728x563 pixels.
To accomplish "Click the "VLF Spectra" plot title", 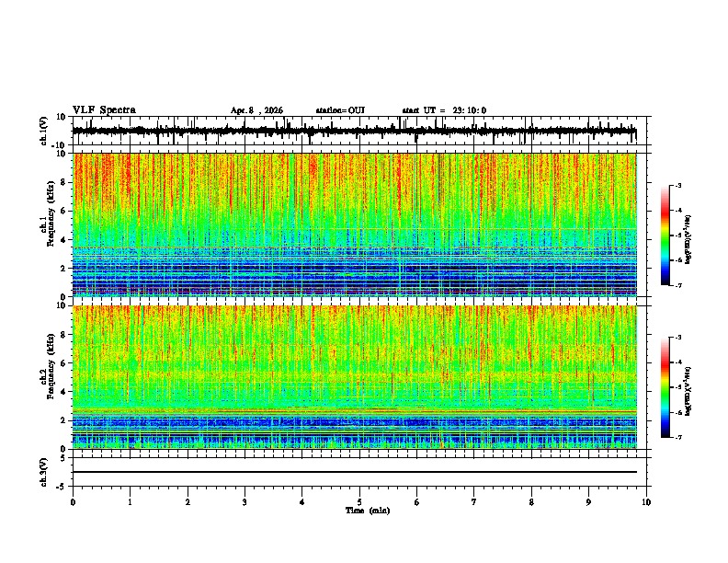I will click(104, 109).
